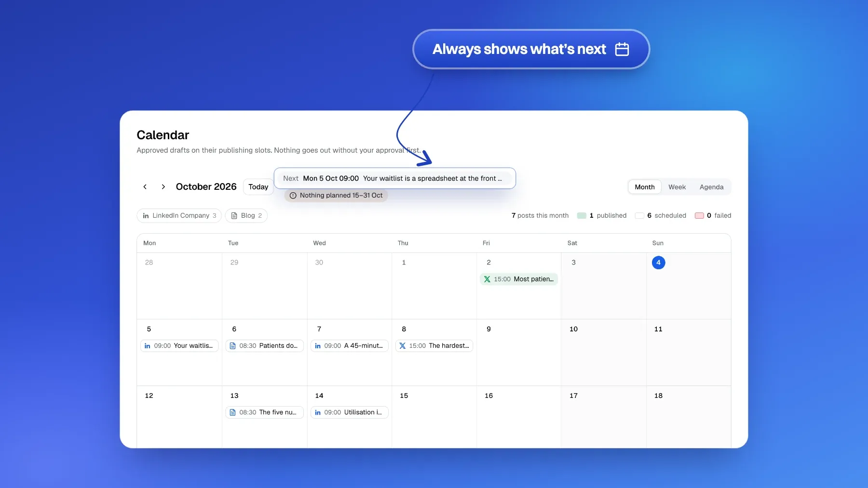Screen dimensions: 868x488
Task: Open the 15:00 Most patien... post on Oct 2
Action: (519, 279)
